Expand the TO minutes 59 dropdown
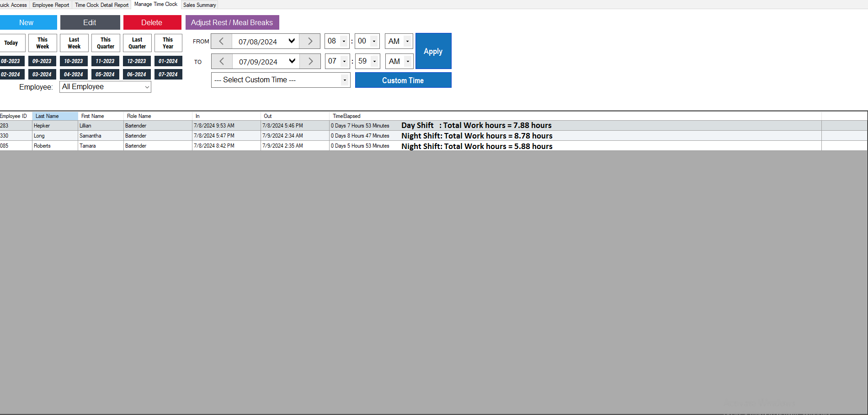The height and width of the screenshot is (415, 868). point(374,61)
